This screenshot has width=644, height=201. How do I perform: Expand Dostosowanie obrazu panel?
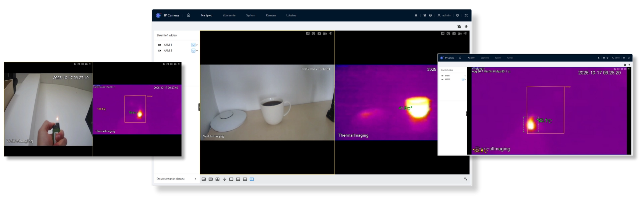195,179
